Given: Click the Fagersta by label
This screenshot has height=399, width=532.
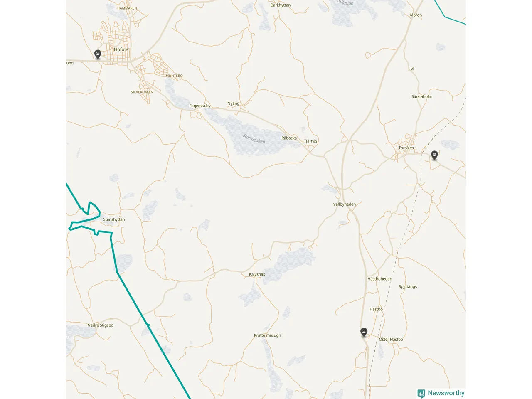Looking at the screenshot, I should (200, 106).
